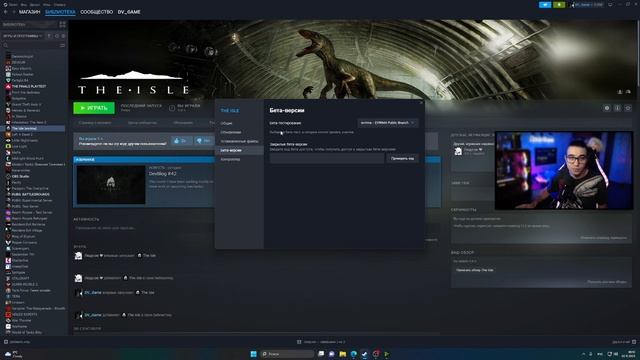
Task: Open Microsoft Edge from taskbar
Action: 353,353
